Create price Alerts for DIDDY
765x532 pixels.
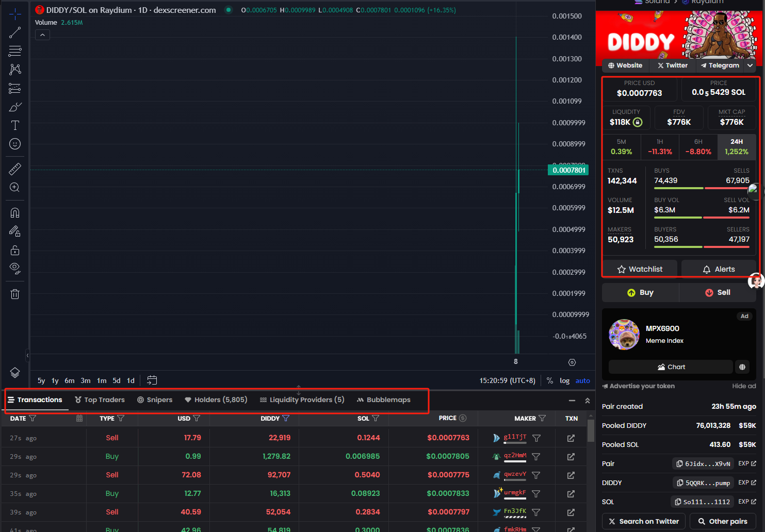click(x=719, y=269)
